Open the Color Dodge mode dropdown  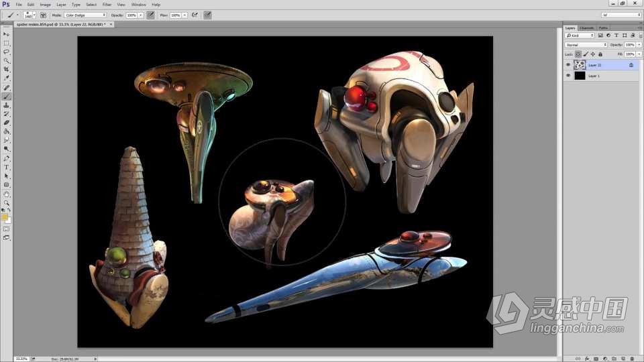pos(85,15)
